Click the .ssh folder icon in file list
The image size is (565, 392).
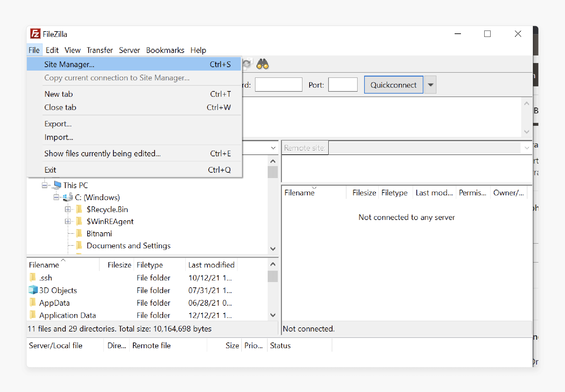[x=32, y=278]
